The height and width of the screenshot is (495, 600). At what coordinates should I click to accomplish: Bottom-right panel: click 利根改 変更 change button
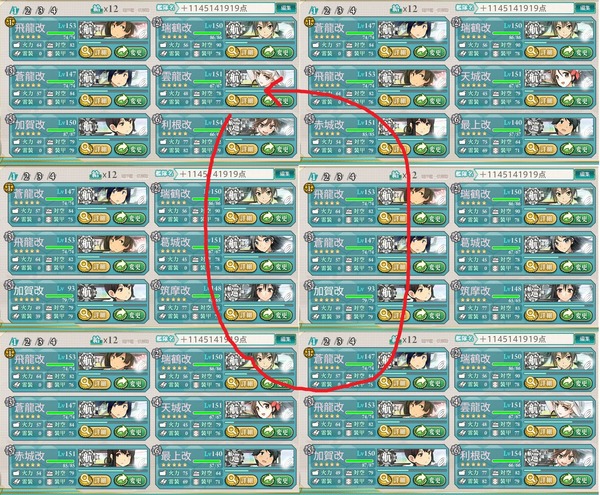[x=576, y=480]
